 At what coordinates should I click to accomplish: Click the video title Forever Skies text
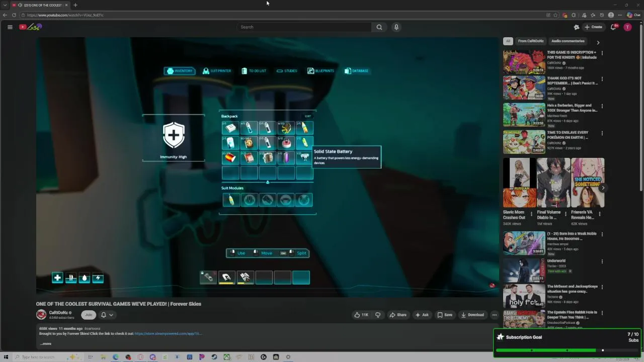pos(118,304)
